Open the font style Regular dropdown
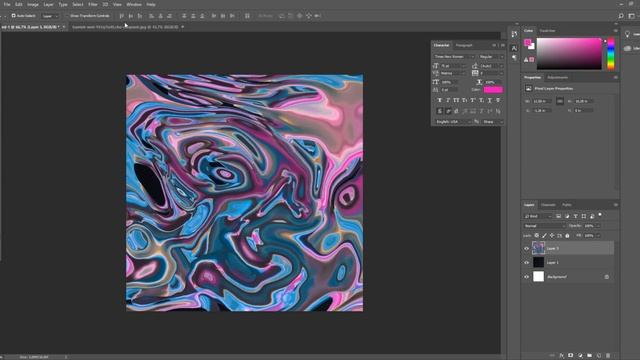The width and height of the screenshot is (640, 360). click(491, 57)
